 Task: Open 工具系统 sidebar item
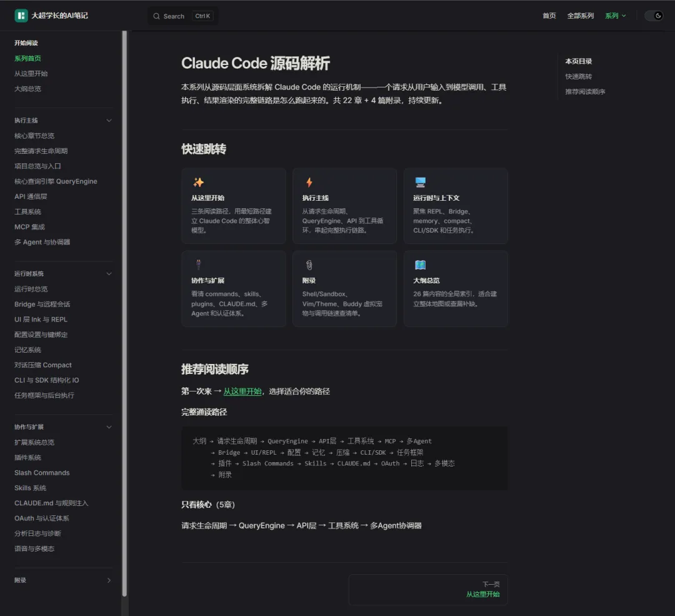pyautogui.click(x=27, y=211)
